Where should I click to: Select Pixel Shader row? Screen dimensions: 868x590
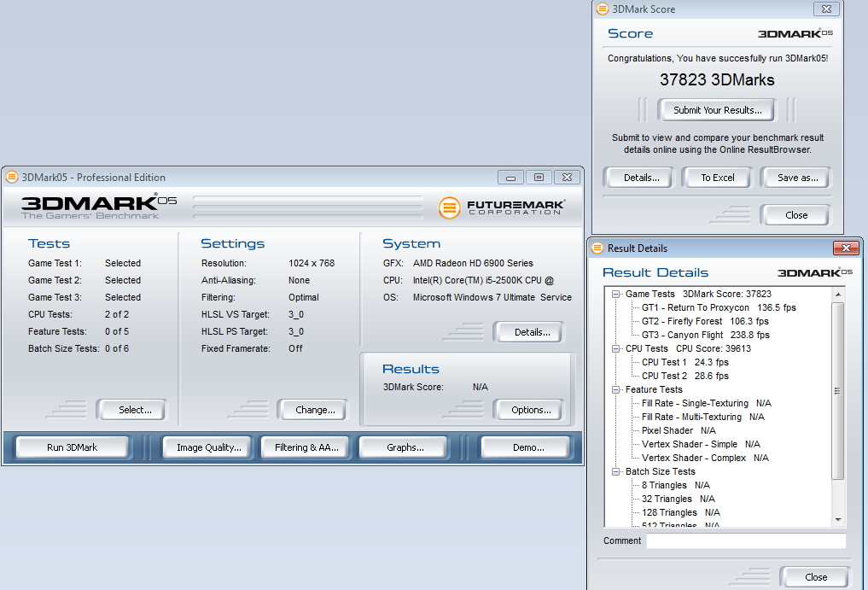[679, 430]
